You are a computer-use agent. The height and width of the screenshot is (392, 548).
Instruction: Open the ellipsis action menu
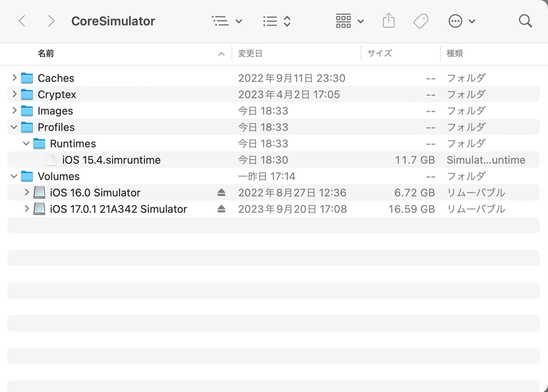[461, 21]
